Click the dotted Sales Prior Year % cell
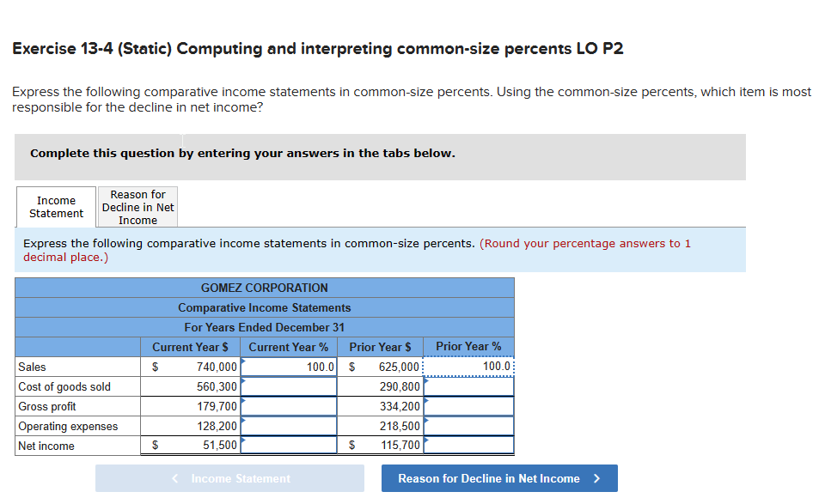The width and height of the screenshot is (819, 504). click(x=468, y=367)
